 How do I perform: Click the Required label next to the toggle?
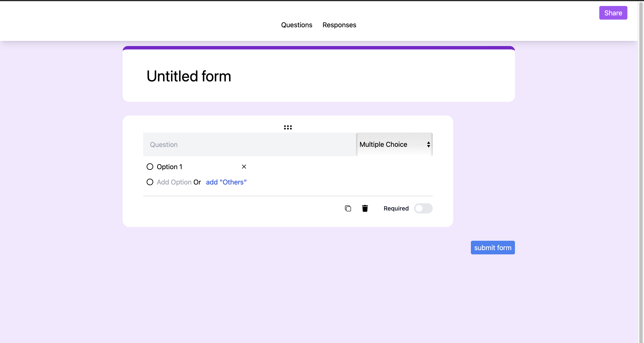[x=396, y=208]
